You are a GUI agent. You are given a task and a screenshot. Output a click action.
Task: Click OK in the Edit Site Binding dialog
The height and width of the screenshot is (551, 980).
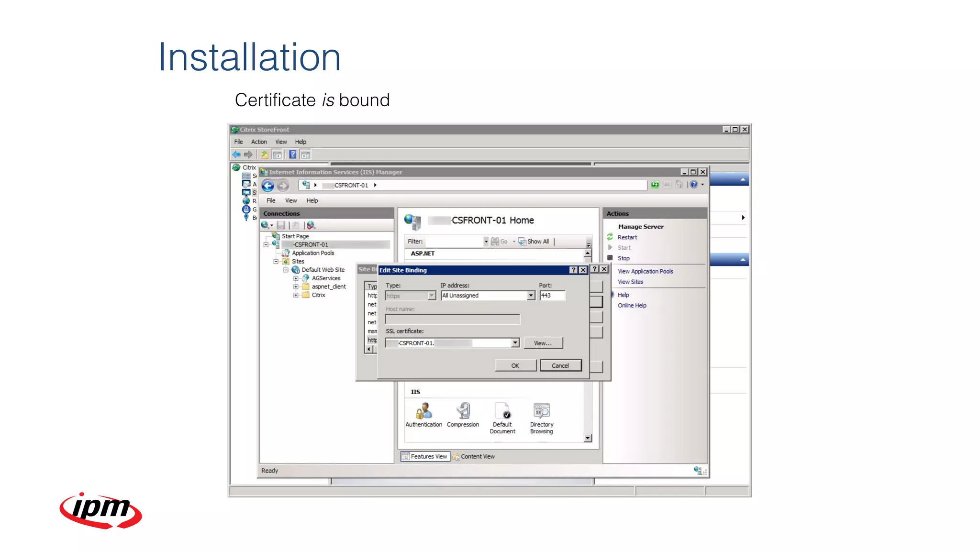(x=515, y=365)
